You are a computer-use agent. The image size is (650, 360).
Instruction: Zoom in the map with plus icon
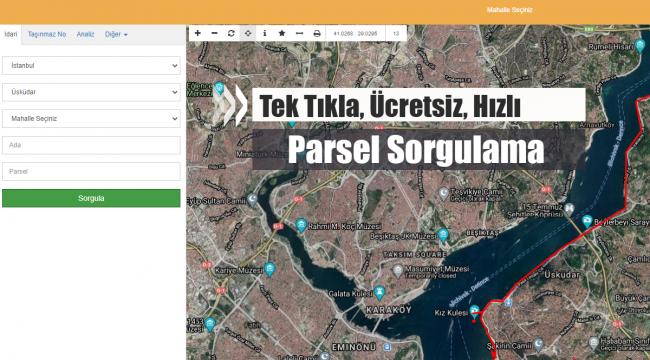coord(198,33)
